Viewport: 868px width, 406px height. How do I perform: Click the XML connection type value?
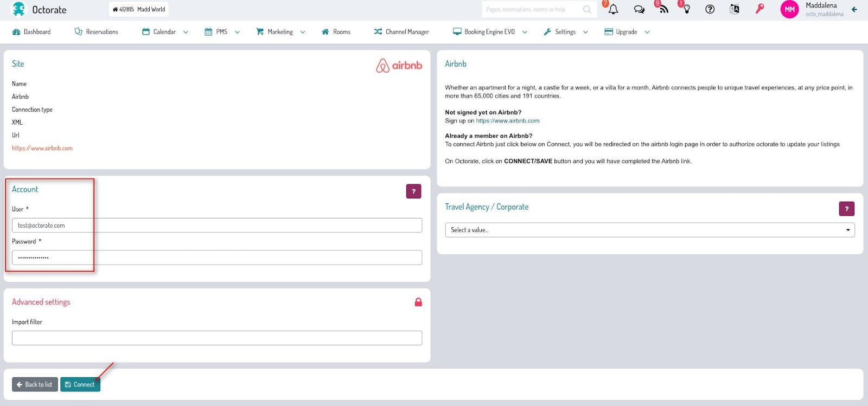click(x=17, y=123)
